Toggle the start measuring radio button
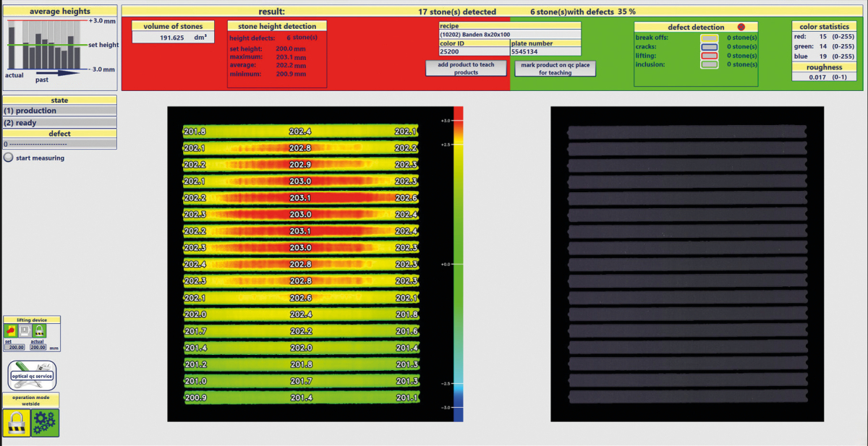Viewport: 868px width, 446px height. (x=8, y=158)
